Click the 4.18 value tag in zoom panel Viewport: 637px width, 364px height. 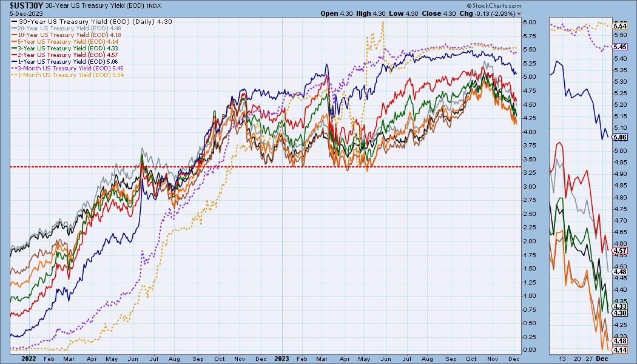click(x=620, y=341)
